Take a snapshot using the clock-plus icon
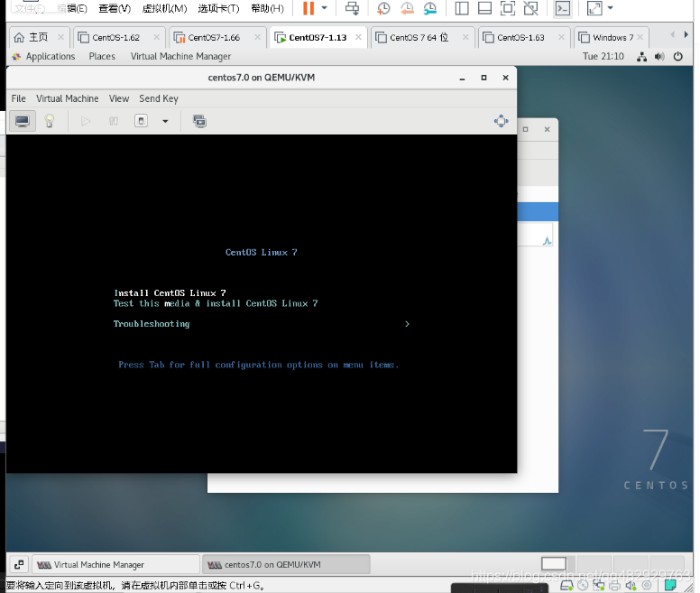Viewport: 700px width, 593px height. tap(383, 8)
